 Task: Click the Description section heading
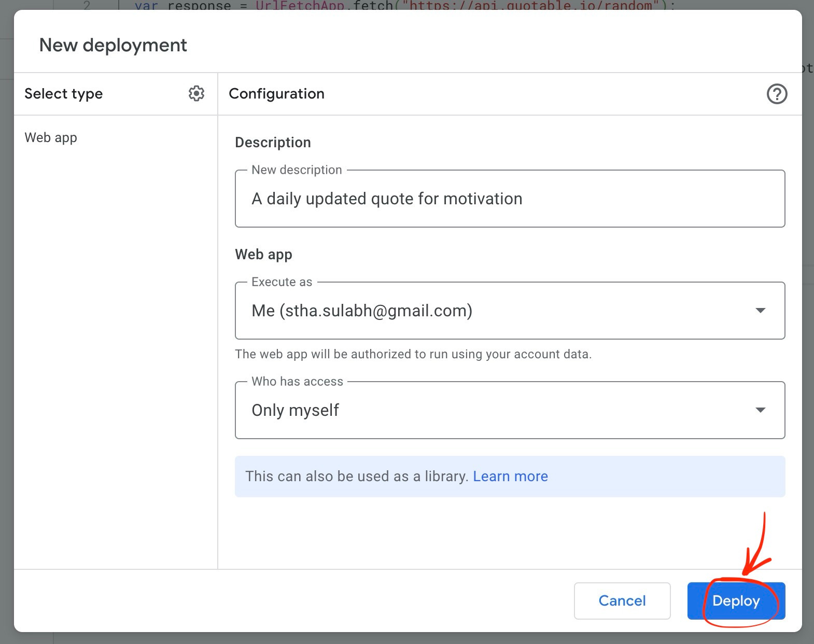tap(273, 143)
